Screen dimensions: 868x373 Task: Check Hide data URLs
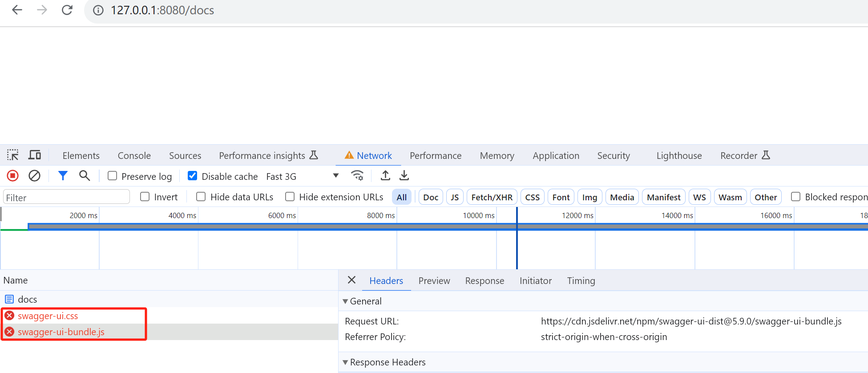pyautogui.click(x=201, y=197)
